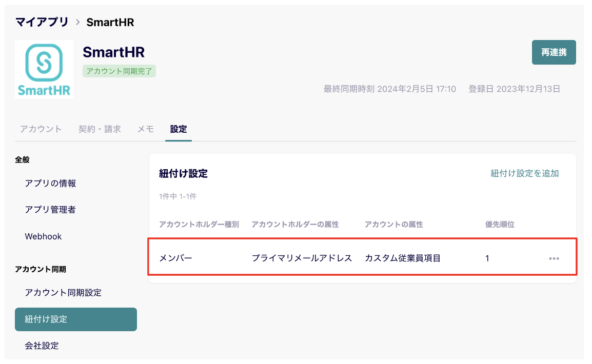This screenshot has height=364, width=592.
Task: Open アカウント同期設定 in sidebar
Action: click(63, 293)
